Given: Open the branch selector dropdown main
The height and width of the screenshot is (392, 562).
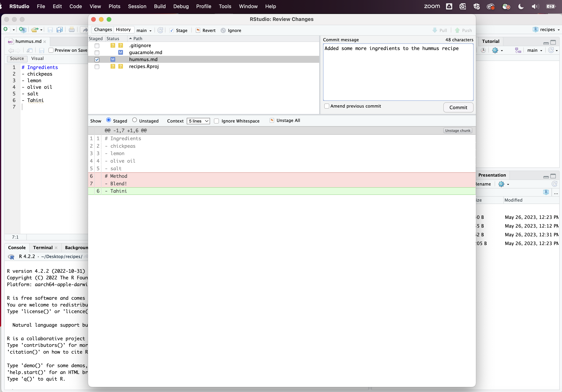Looking at the screenshot, I should tap(144, 30).
